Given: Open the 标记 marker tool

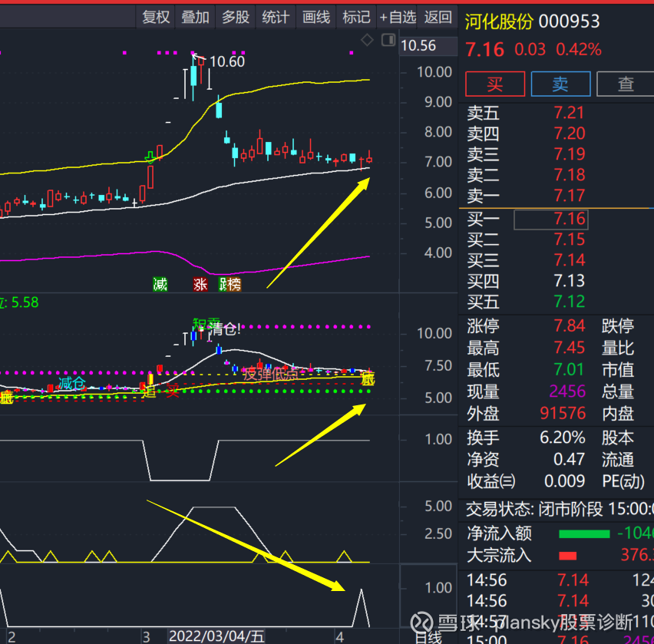Looking at the screenshot, I should [x=356, y=17].
